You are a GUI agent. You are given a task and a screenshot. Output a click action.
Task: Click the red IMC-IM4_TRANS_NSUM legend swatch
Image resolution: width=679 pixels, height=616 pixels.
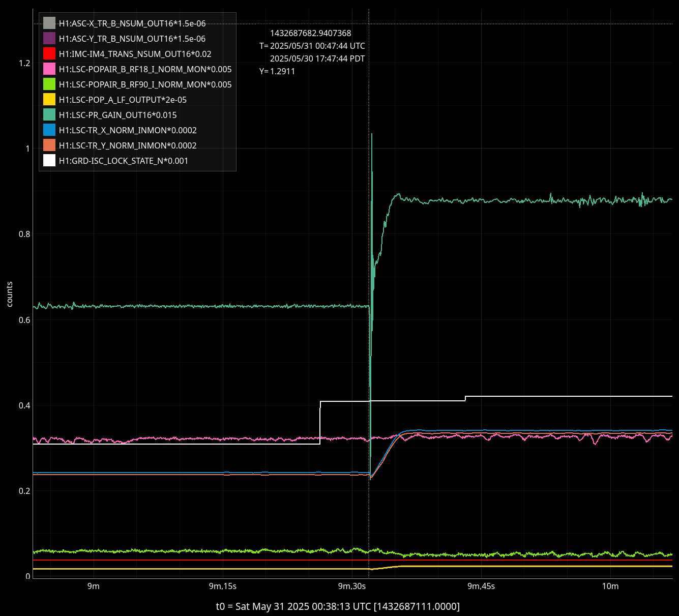[x=49, y=54]
